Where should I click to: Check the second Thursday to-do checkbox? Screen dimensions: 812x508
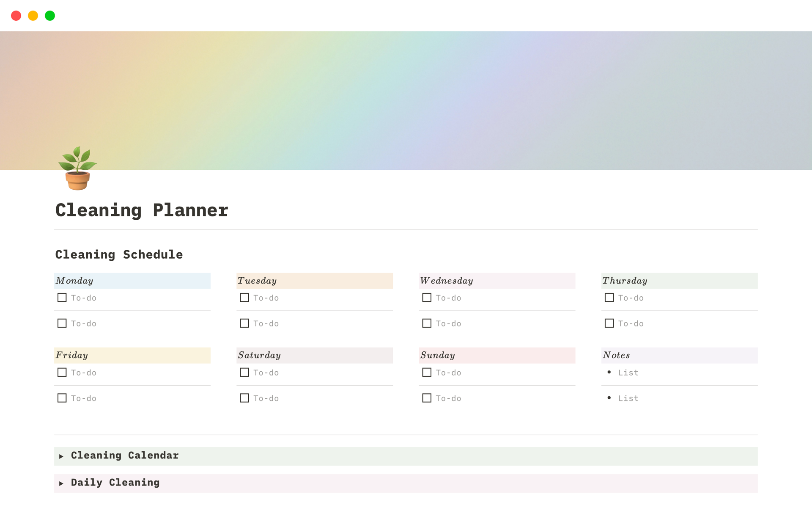pos(609,323)
